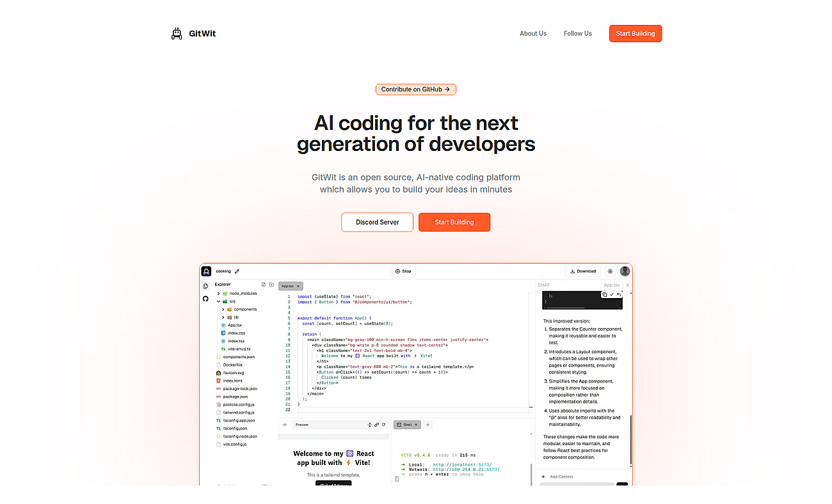Close the Shell terminal tab
The image size is (832, 504).
point(415,425)
